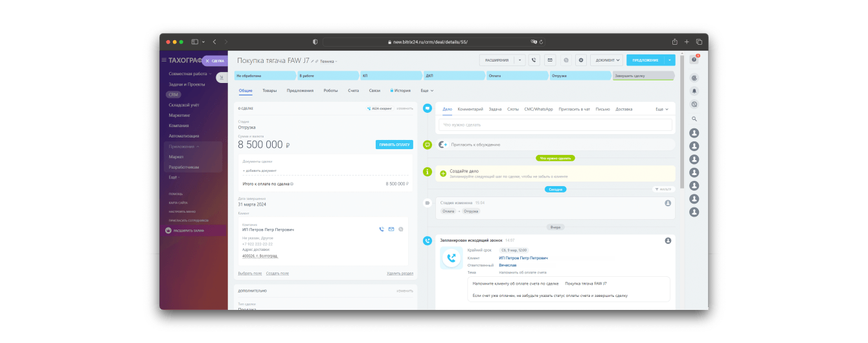Open the Bitrix24 clock icon in right sidebar

tap(694, 77)
